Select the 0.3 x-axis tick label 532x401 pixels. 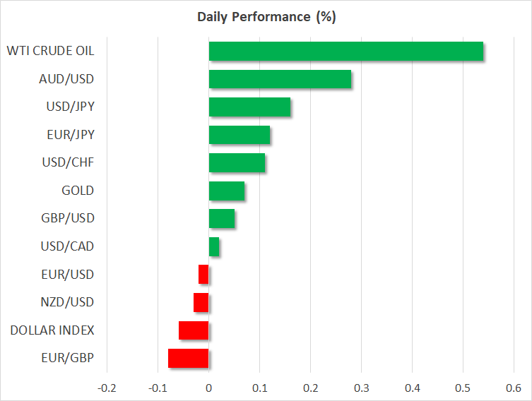tap(361, 388)
